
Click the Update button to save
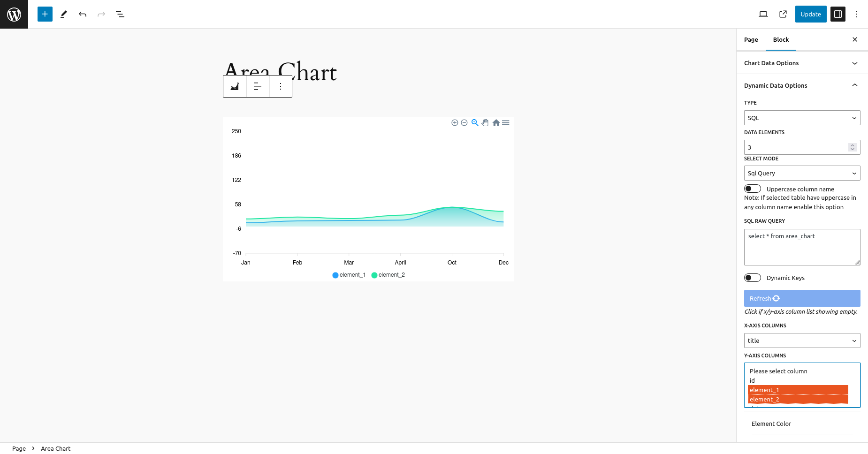pyautogui.click(x=810, y=14)
